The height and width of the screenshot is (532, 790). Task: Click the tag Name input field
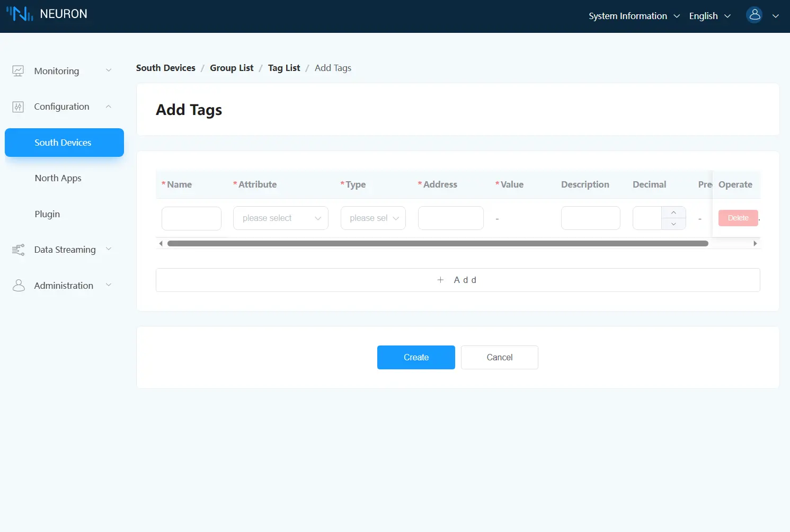point(191,218)
